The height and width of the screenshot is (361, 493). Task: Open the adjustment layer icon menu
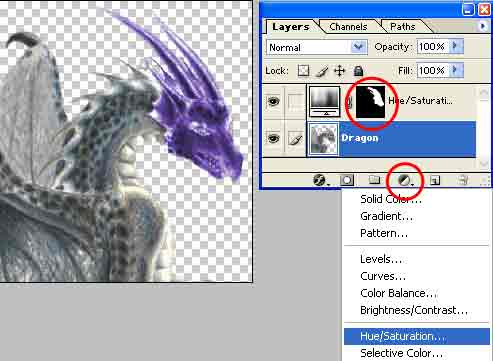[405, 181]
